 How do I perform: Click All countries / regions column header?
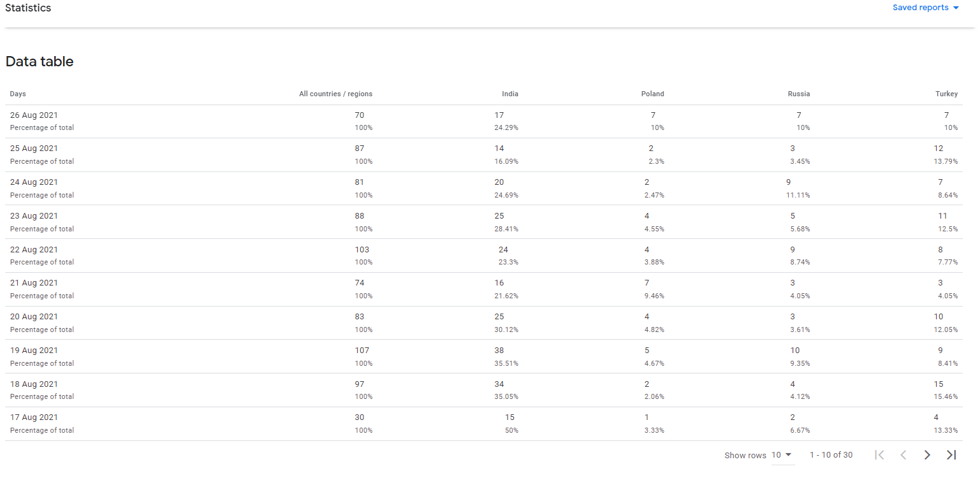[336, 94]
